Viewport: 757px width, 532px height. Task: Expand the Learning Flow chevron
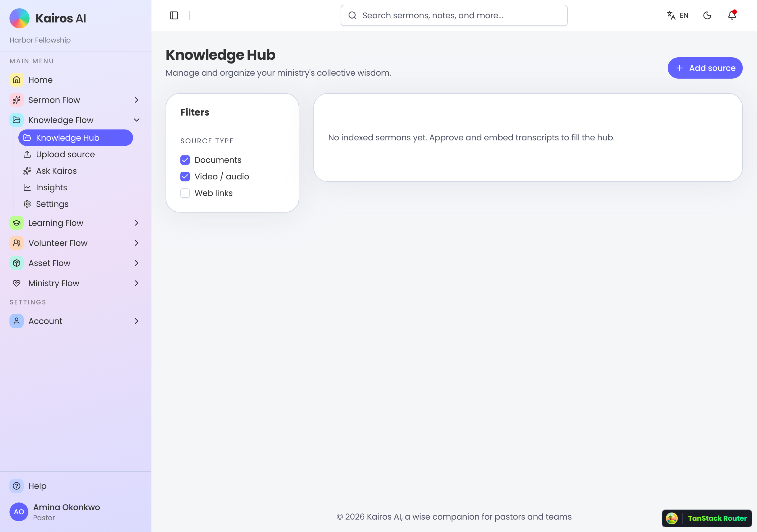click(137, 223)
